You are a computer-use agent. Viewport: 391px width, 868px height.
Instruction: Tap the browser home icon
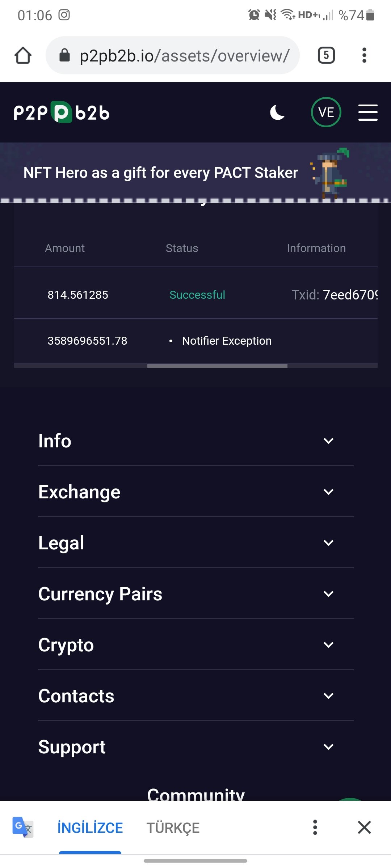[x=23, y=55]
